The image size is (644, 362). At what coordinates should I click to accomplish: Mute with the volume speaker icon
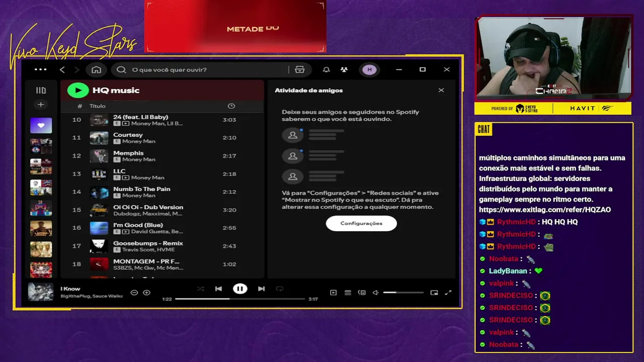pos(375,293)
